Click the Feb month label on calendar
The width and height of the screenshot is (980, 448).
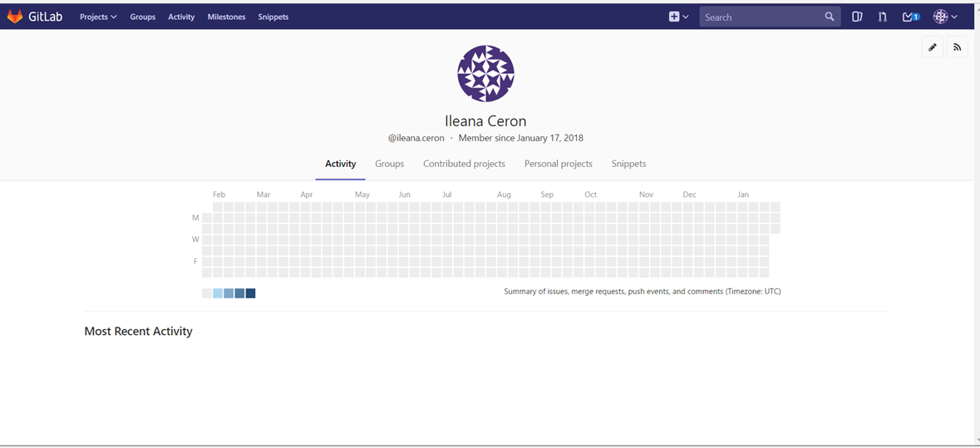click(219, 195)
